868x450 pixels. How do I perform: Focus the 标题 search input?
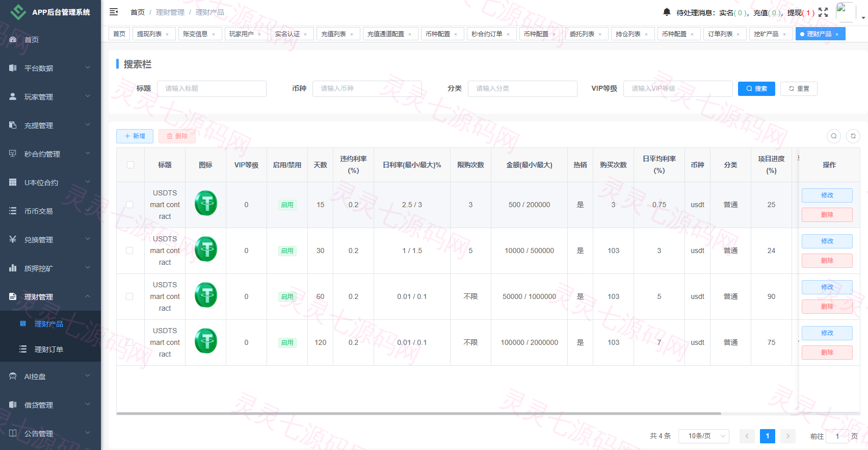point(212,89)
